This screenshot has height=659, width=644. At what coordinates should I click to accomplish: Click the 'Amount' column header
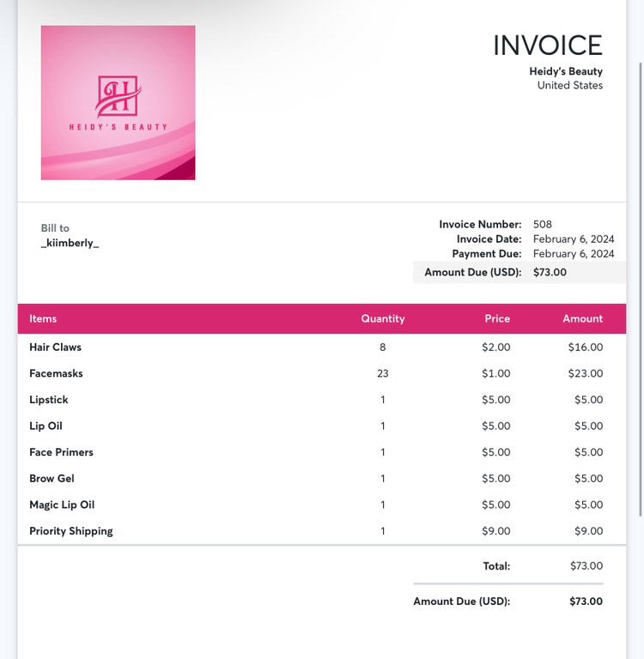(x=582, y=318)
